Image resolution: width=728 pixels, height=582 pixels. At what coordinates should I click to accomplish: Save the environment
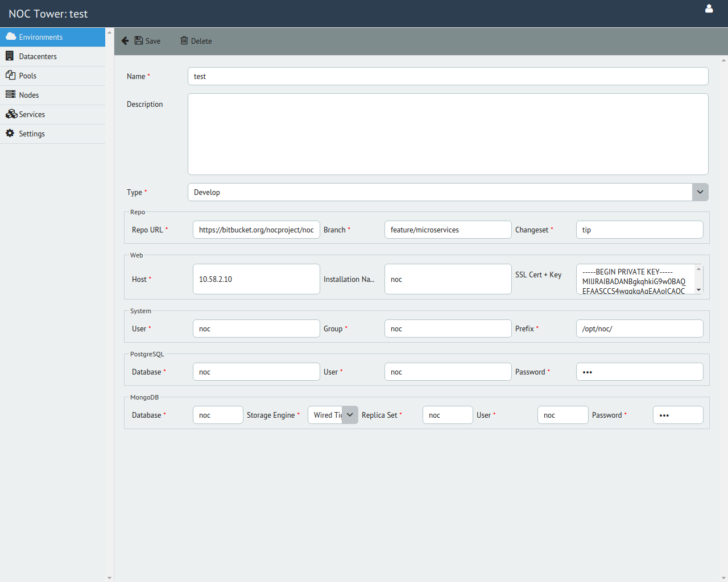pyautogui.click(x=147, y=41)
